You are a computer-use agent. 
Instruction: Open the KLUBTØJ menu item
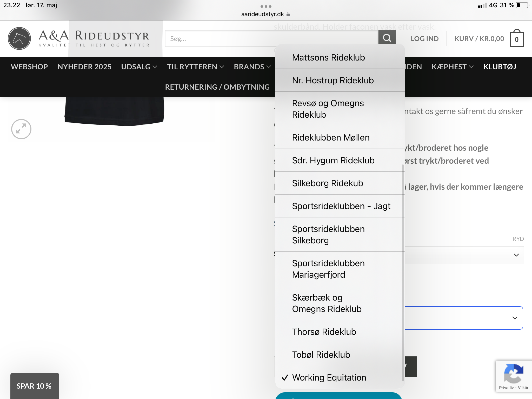tap(500, 67)
